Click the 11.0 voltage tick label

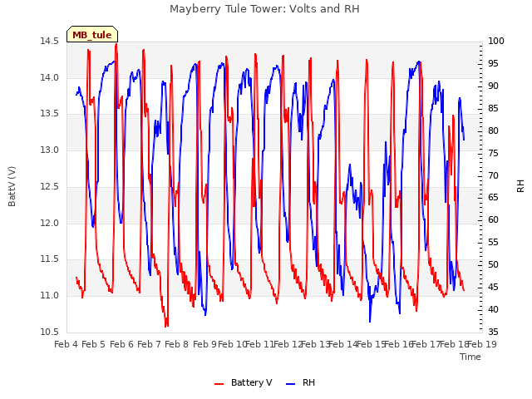(49, 296)
